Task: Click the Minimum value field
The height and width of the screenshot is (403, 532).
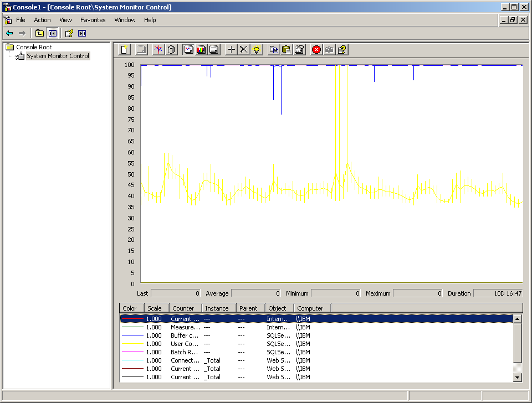Action: (x=336, y=293)
